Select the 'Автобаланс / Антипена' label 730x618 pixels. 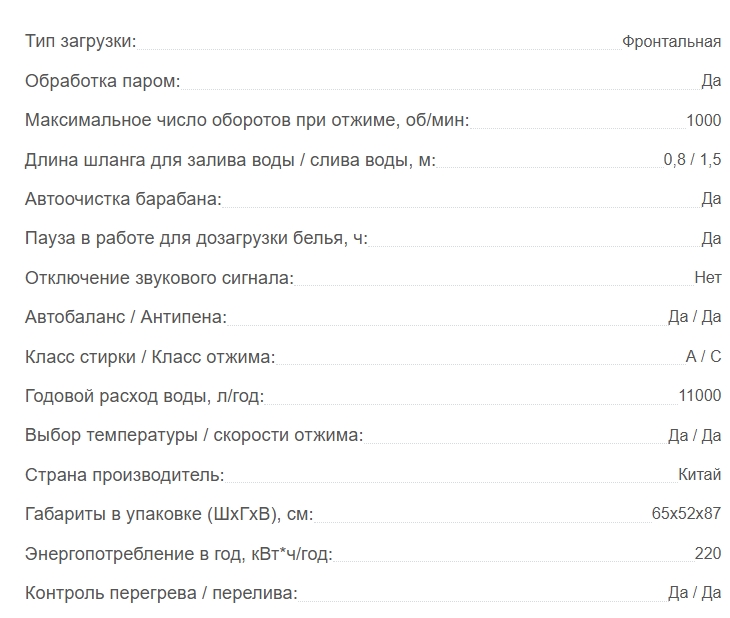click(126, 317)
